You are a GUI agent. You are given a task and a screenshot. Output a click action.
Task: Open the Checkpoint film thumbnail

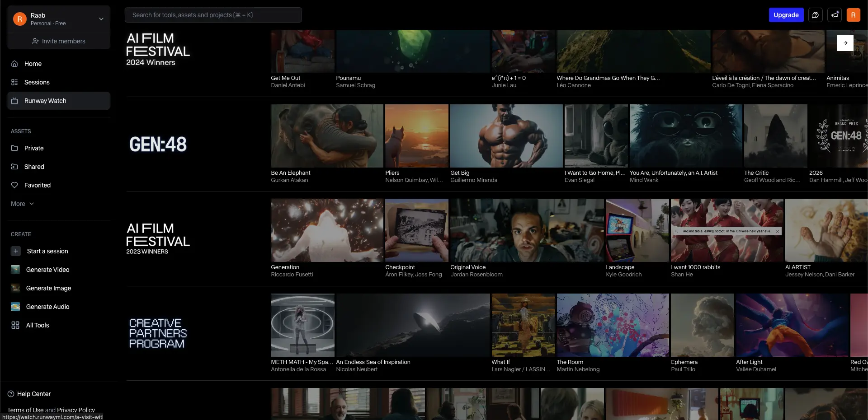click(417, 230)
